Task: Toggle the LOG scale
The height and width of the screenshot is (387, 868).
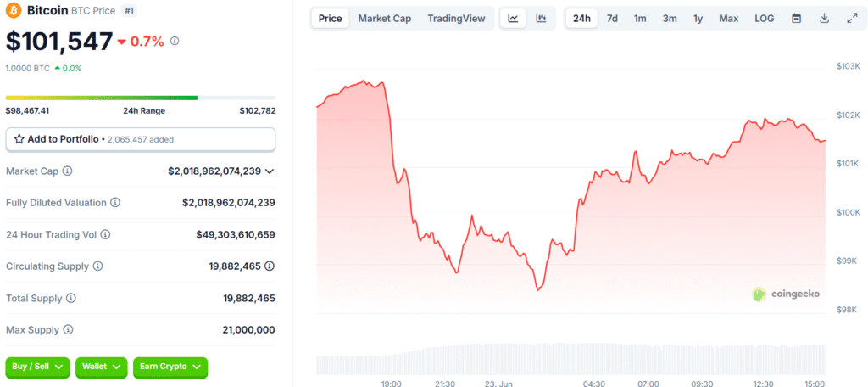Action: pos(765,19)
